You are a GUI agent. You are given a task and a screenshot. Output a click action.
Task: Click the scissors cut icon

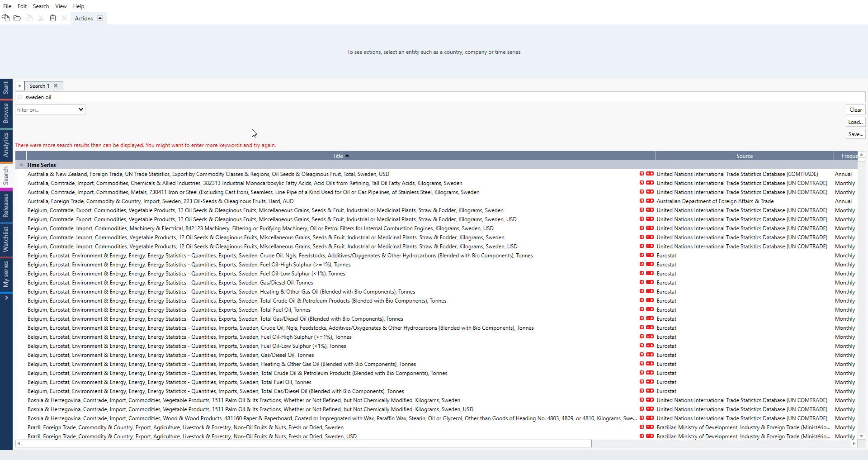[x=41, y=18]
